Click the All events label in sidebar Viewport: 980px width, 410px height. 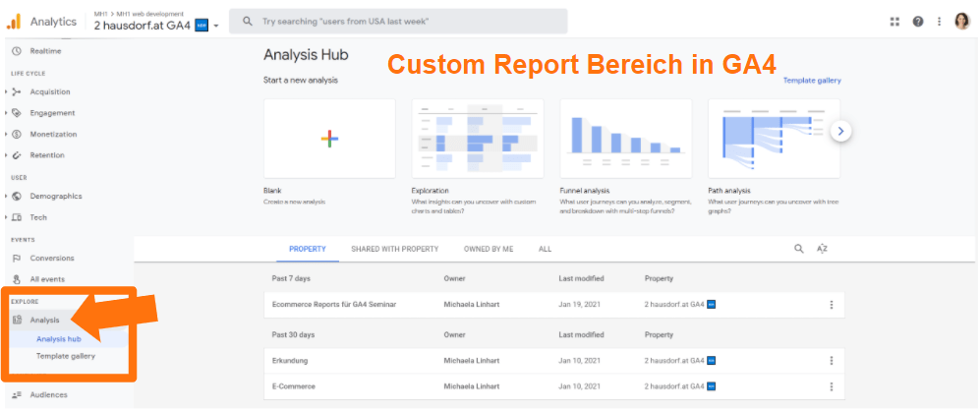(x=47, y=279)
